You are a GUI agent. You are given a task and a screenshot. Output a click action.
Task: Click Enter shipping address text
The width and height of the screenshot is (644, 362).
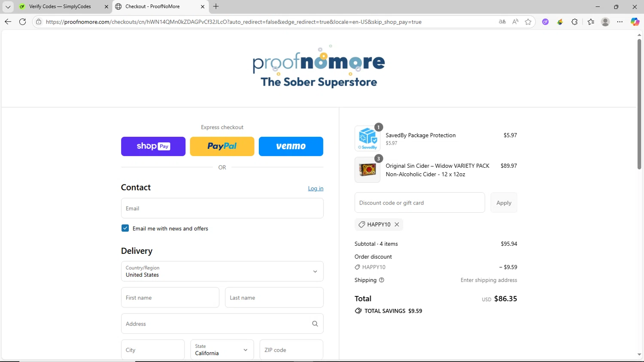489,280
